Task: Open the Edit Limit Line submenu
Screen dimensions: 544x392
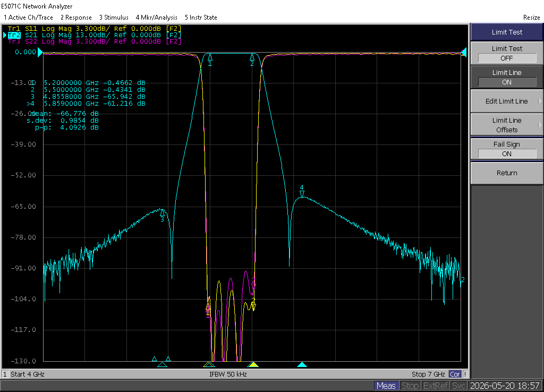Action: click(x=507, y=101)
